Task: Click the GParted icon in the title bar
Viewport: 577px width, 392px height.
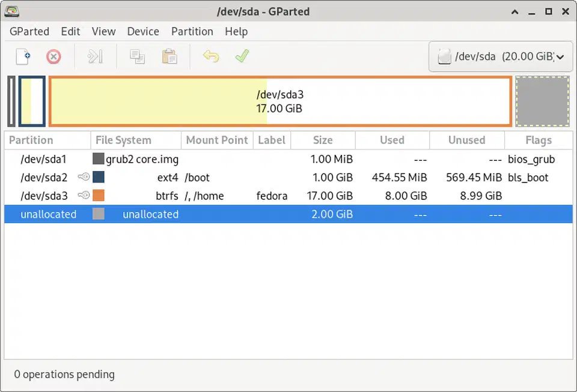Action: click(x=11, y=11)
